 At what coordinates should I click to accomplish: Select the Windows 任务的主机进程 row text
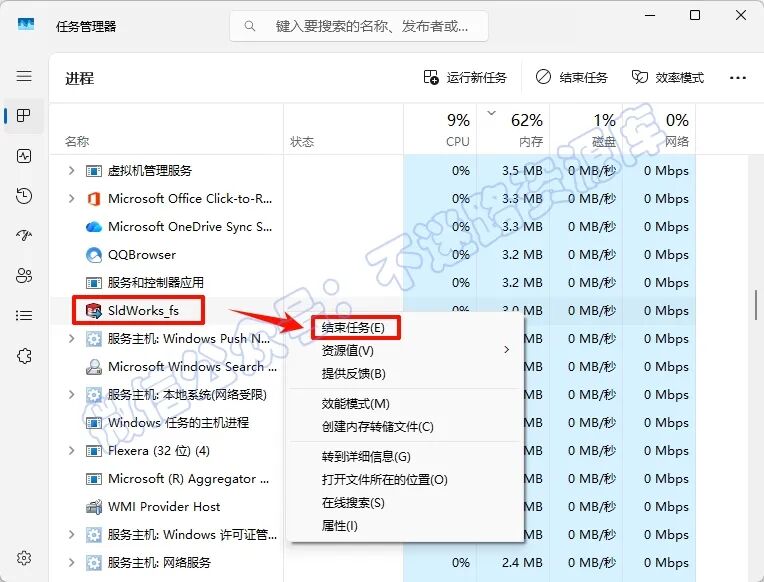click(178, 422)
